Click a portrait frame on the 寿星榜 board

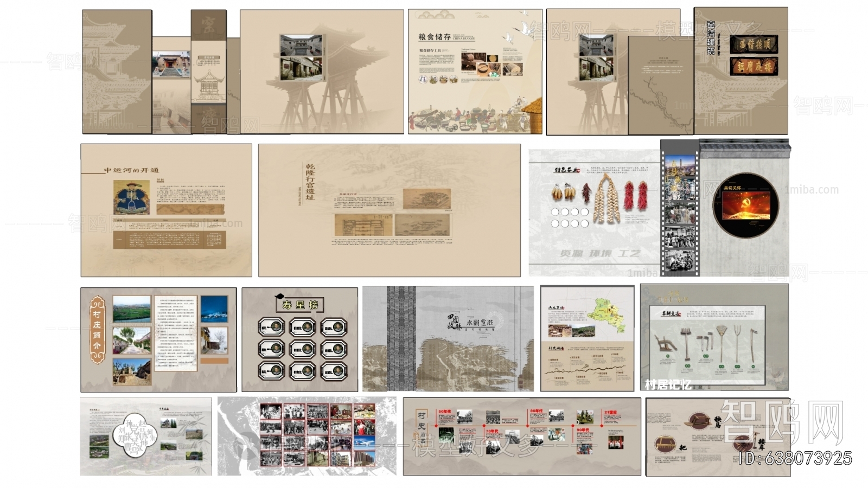(271, 327)
